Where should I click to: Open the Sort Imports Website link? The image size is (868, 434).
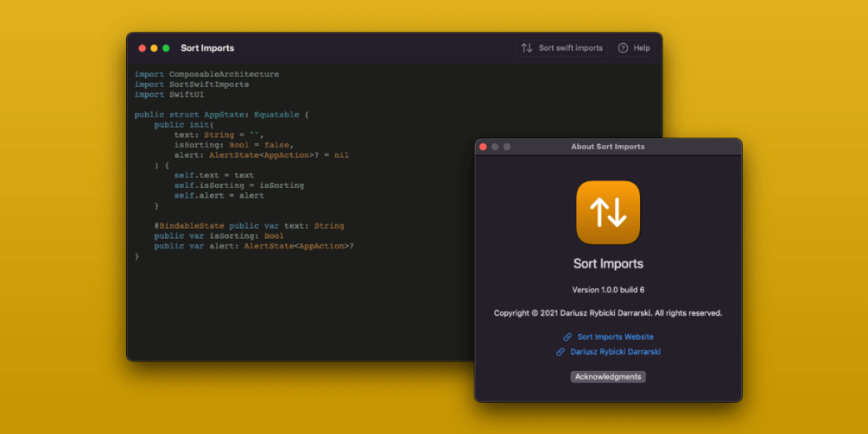point(615,337)
